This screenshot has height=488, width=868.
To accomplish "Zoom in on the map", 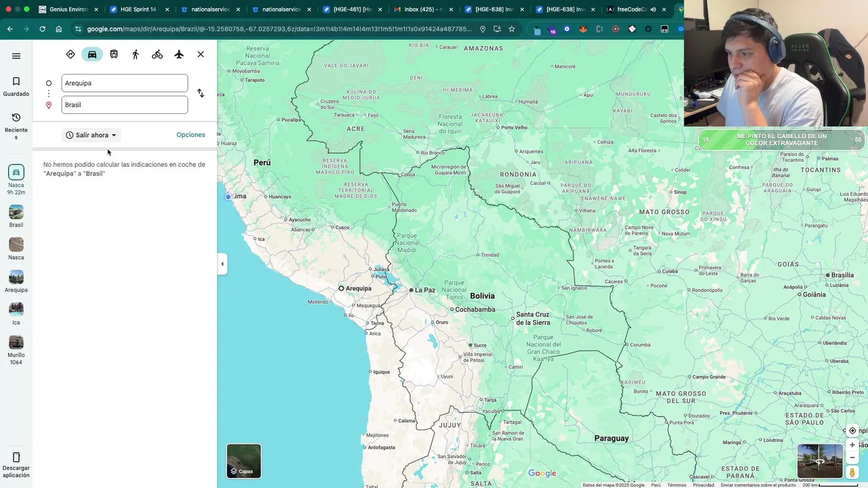I will [852, 445].
